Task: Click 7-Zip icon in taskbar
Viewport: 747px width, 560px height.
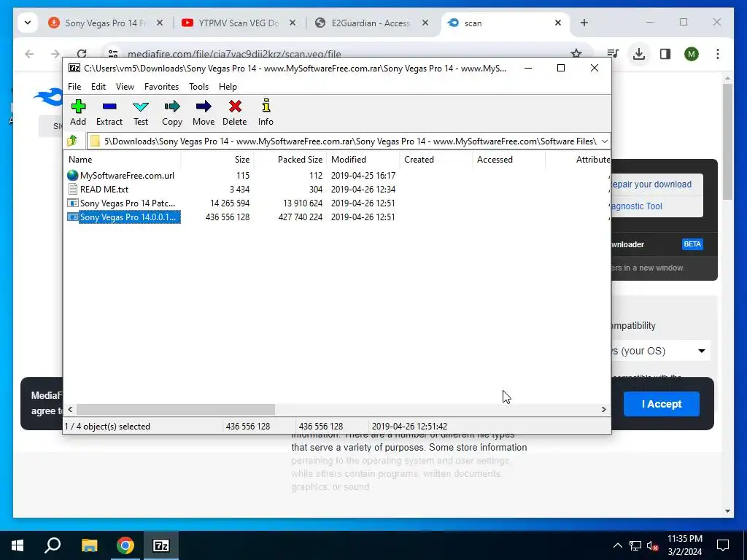Action: click(161, 545)
